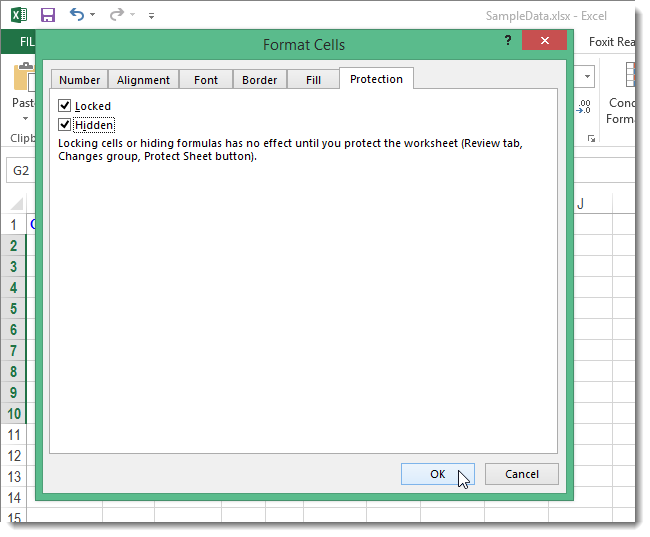Uncheck the Hidden checkbox

(x=65, y=124)
